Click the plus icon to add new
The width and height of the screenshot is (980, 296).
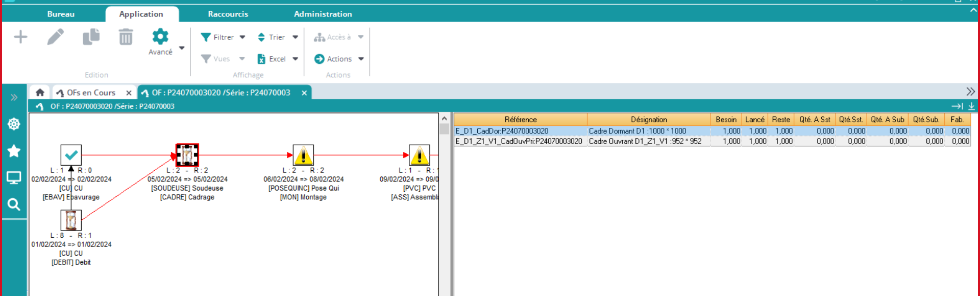20,37
